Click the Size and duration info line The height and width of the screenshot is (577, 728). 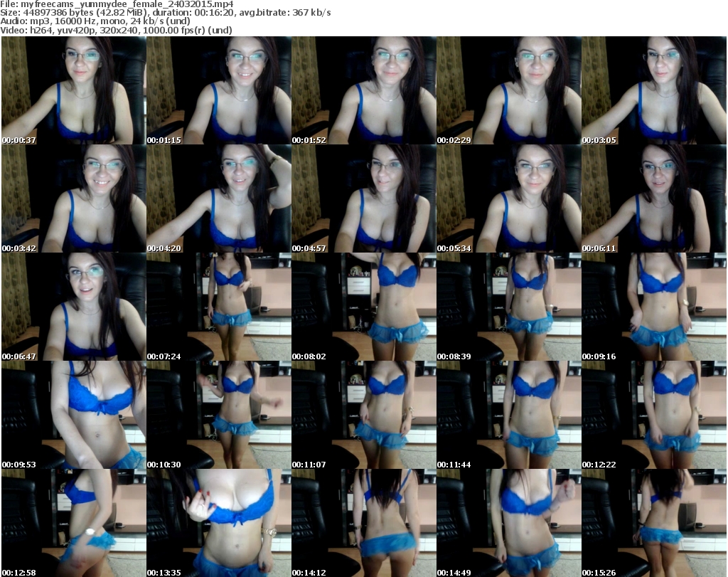(166, 13)
